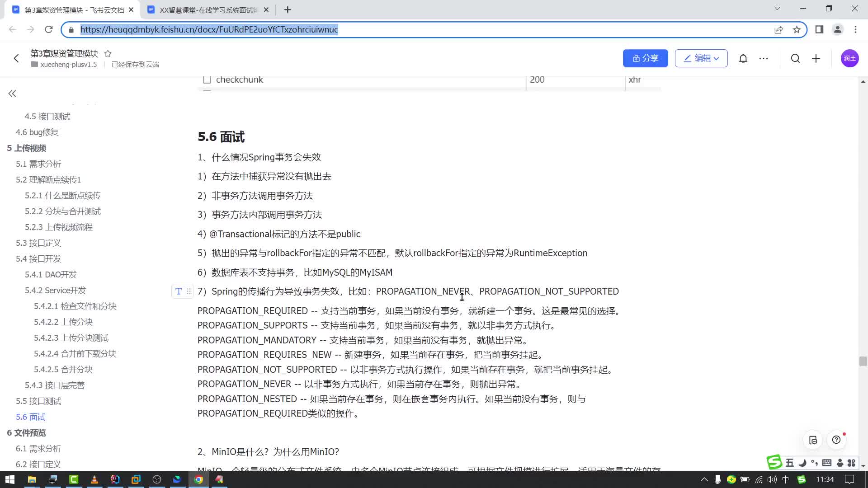
Task: Jump to outline 5.4 接口开发
Action: 38,259
